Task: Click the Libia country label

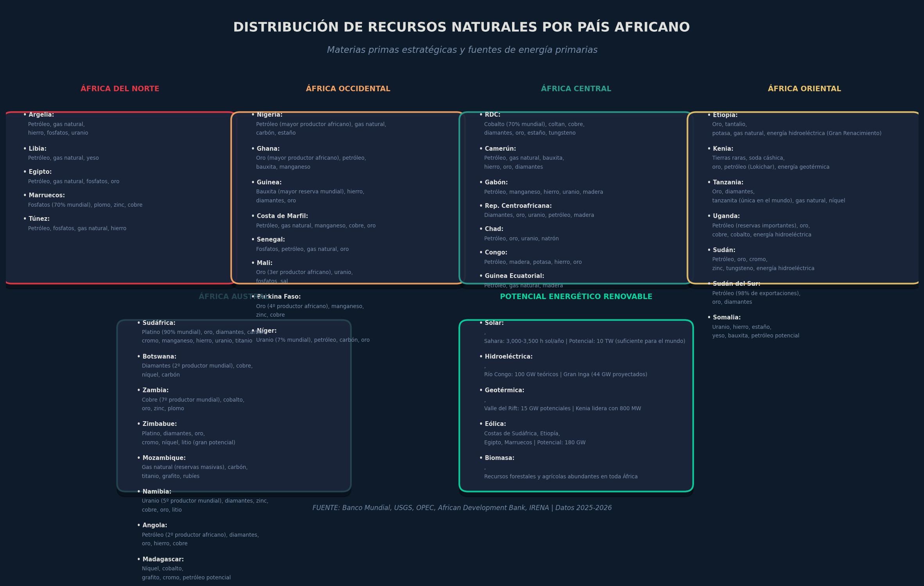Action: click(35, 149)
